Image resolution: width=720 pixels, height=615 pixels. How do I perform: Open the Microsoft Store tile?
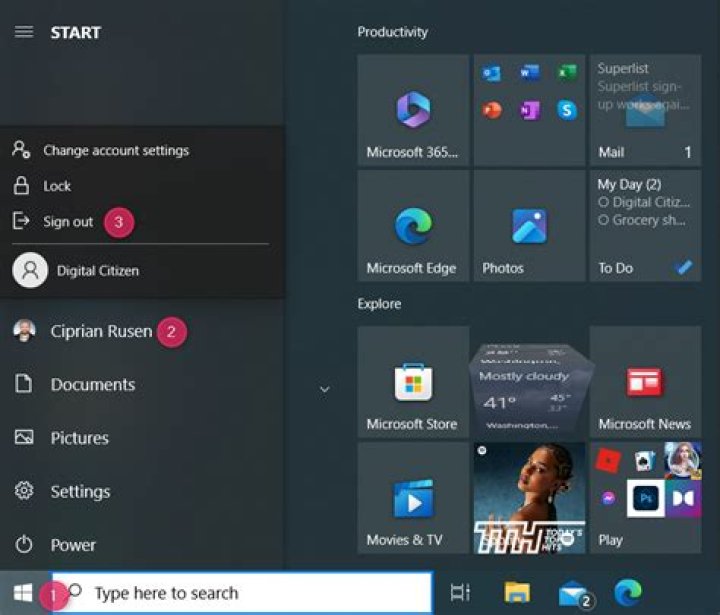point(412,382)
